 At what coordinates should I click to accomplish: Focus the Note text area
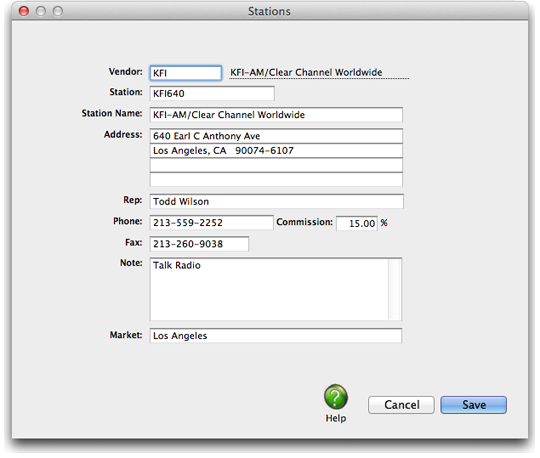pos(269,289)
